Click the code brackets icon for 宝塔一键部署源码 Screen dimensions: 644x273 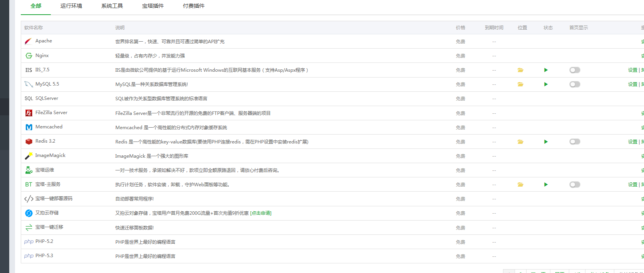click(x=29, y=199)
